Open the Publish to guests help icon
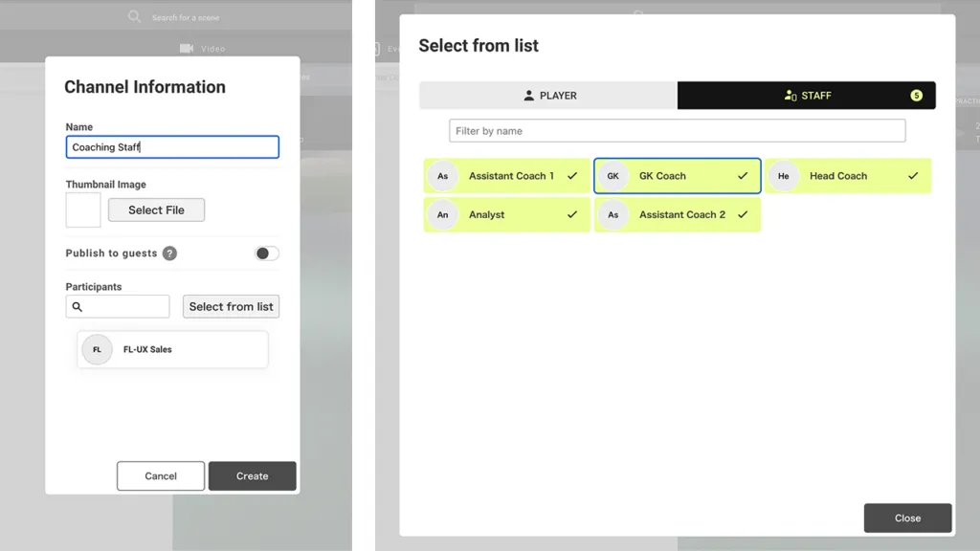Screen dimensions: 980x551 pos(169,253)
